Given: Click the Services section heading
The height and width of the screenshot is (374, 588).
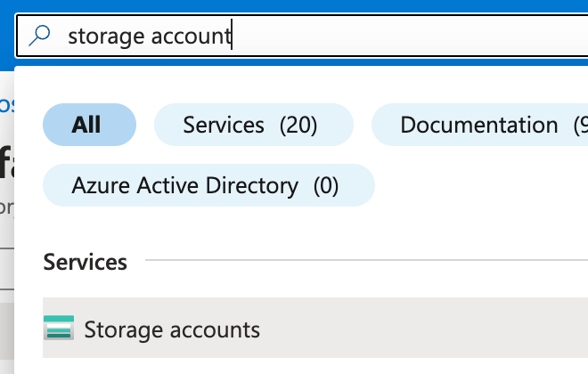Looking at the screenshot, I should (x=86, y=262).
